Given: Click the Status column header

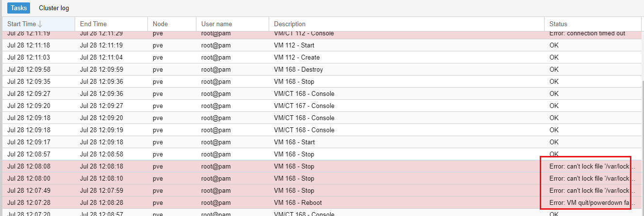Looking at the screenshot, I should [558, 24].
